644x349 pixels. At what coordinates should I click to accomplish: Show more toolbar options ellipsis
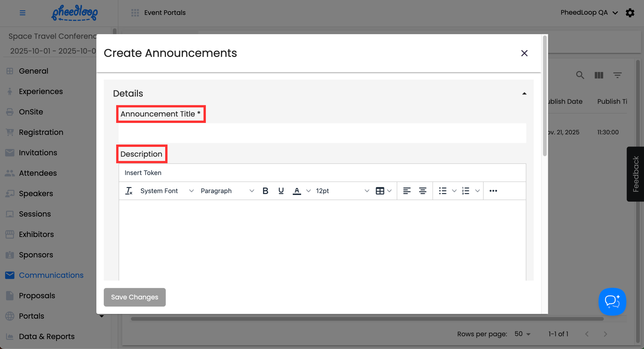pyautogui.click(x=493, y=191)
